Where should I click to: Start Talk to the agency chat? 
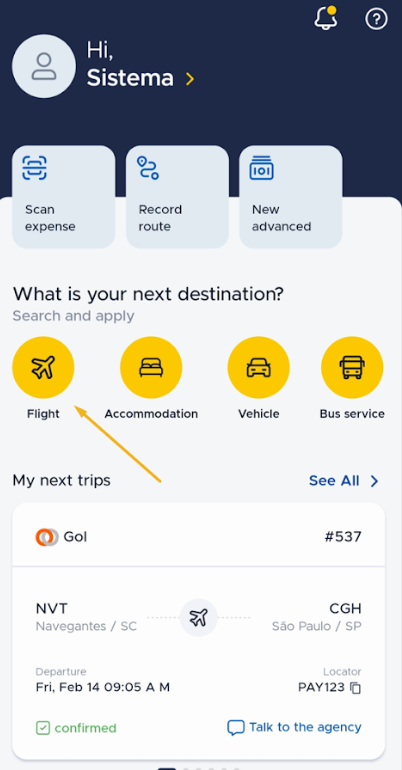click(x=294, y=727)
